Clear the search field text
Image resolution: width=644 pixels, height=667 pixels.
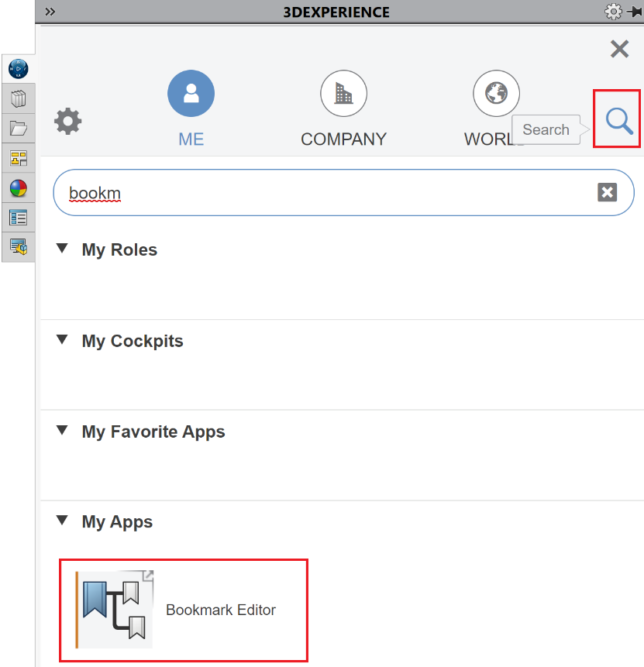(607, 192)
